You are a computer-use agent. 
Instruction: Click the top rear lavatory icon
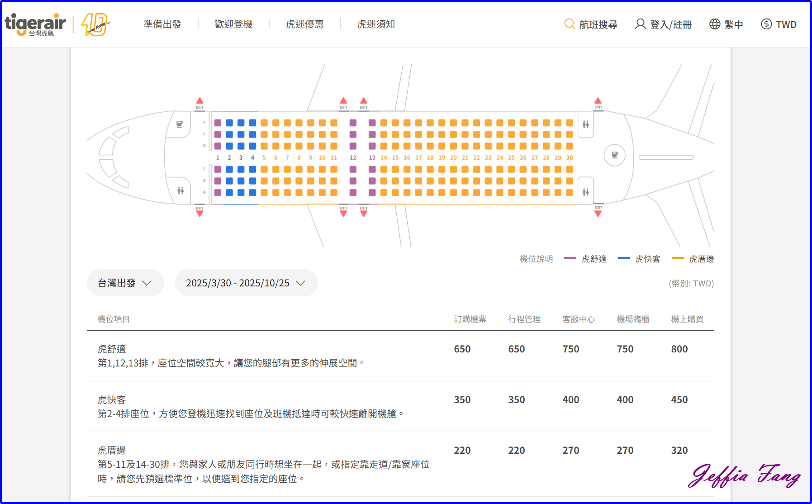click(x=586, y=124)
